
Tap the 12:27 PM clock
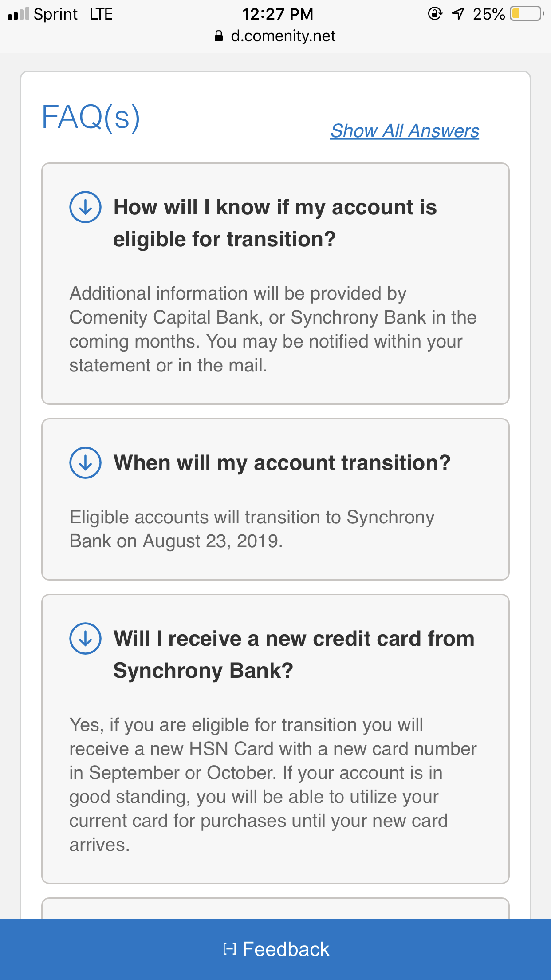278,14
